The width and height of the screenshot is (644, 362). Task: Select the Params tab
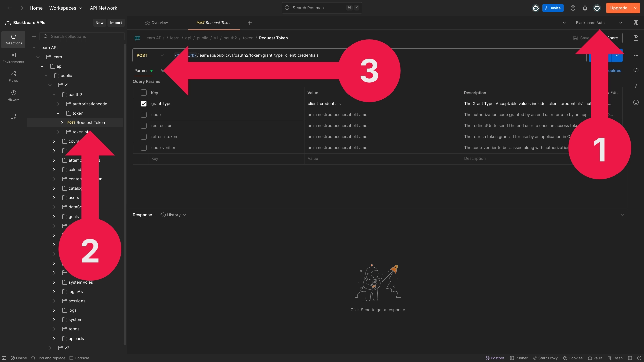pos(141,71)
